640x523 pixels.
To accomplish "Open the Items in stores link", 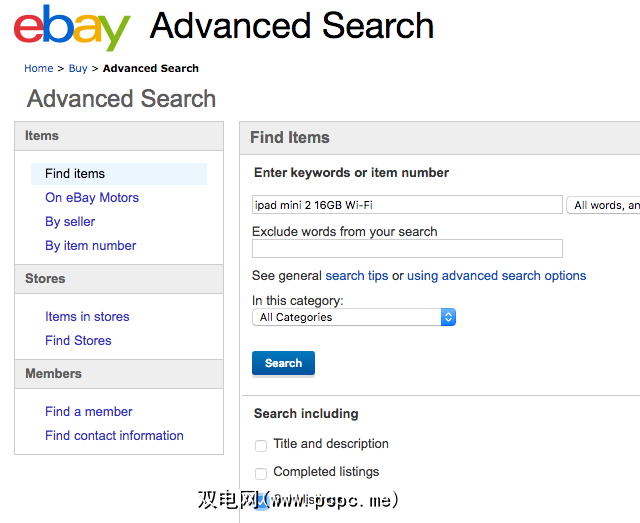I will 87,317.
